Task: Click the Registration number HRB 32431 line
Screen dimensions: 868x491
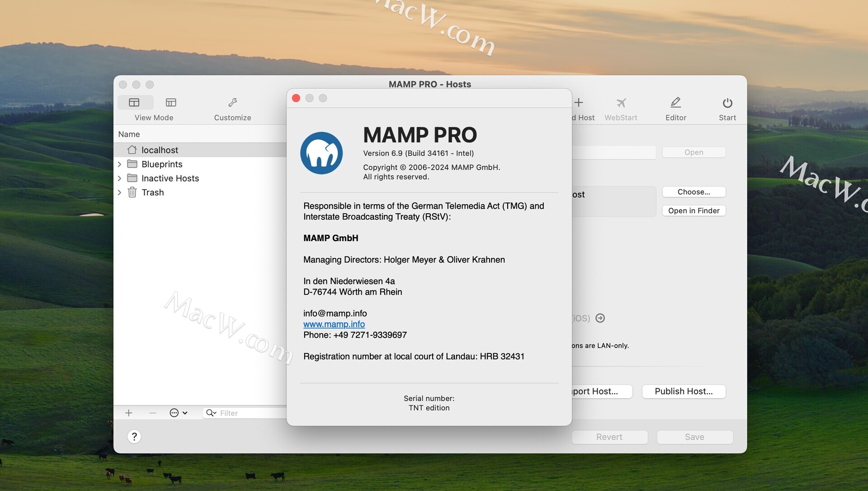Action: [x=414, y=357]
